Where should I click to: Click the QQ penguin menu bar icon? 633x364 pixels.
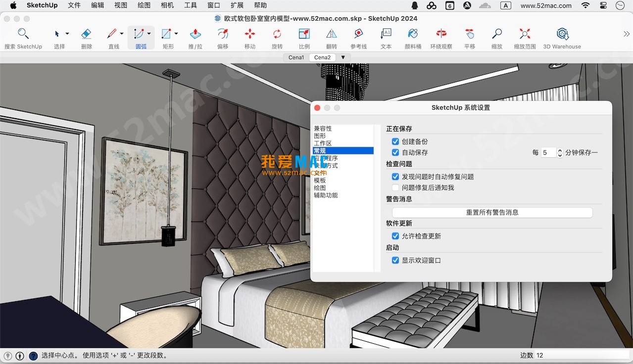(415, 5)
